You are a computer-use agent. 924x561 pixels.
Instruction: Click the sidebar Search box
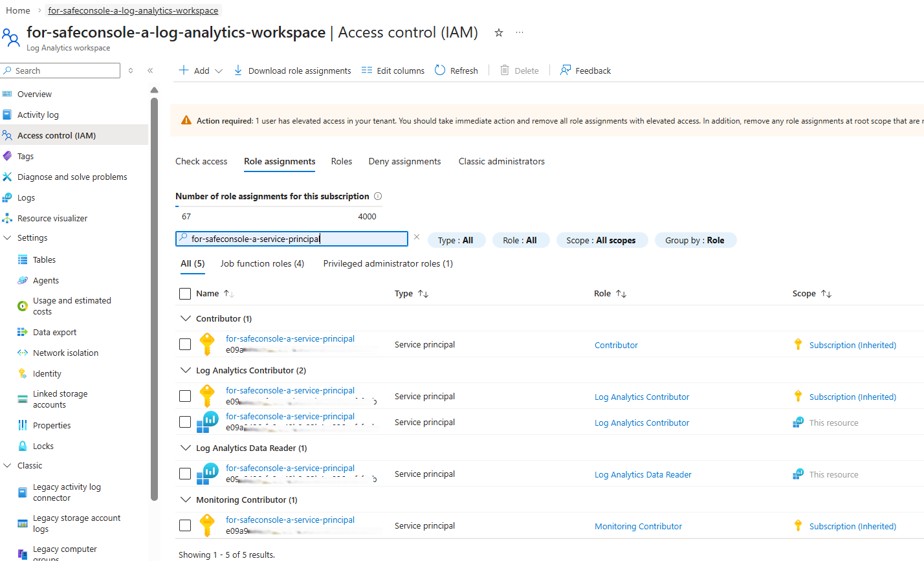point(60,71)
